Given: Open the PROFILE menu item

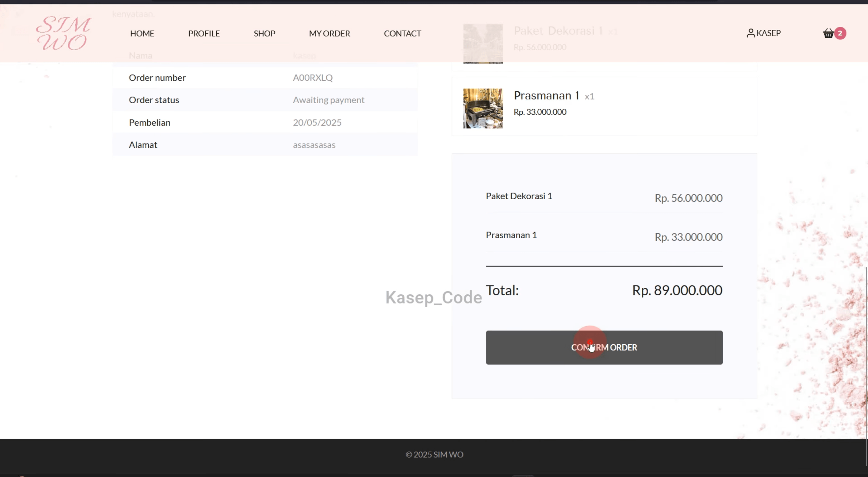Looking at the screenshot, I should pos(204,33).
